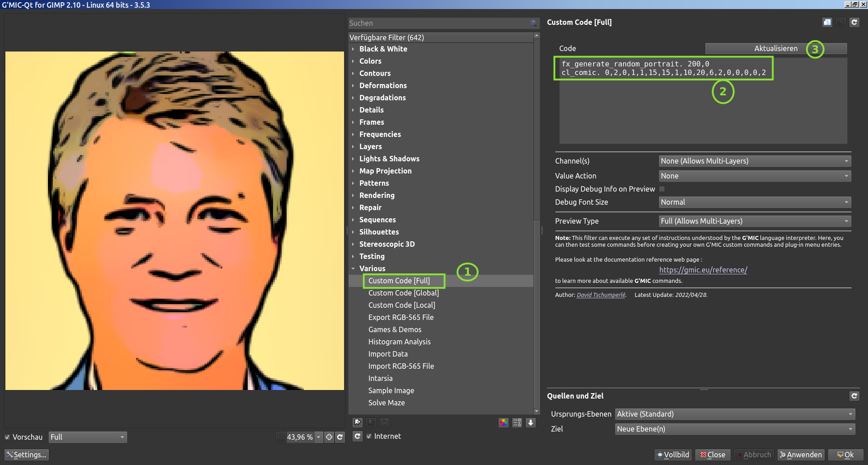Click the color wheel tag icon
Viewport: 868px width, 465px height.
click(x=503, y=423)
